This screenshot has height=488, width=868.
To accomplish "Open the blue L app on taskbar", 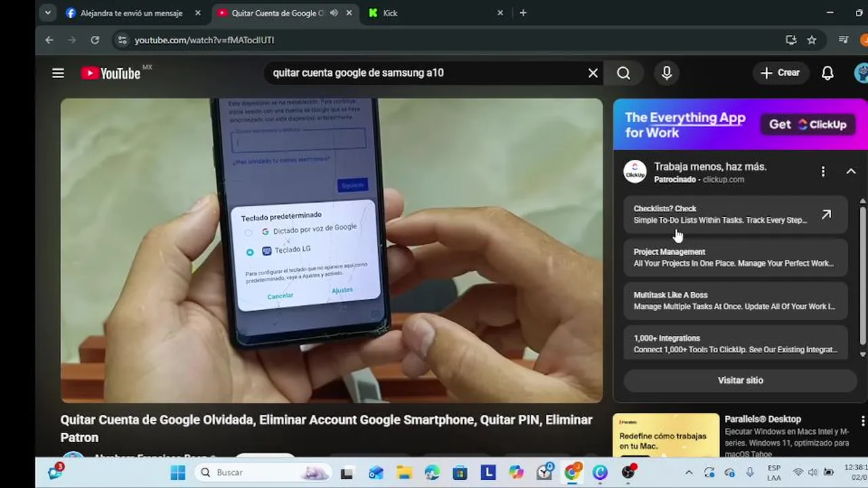I will (488, 472).
